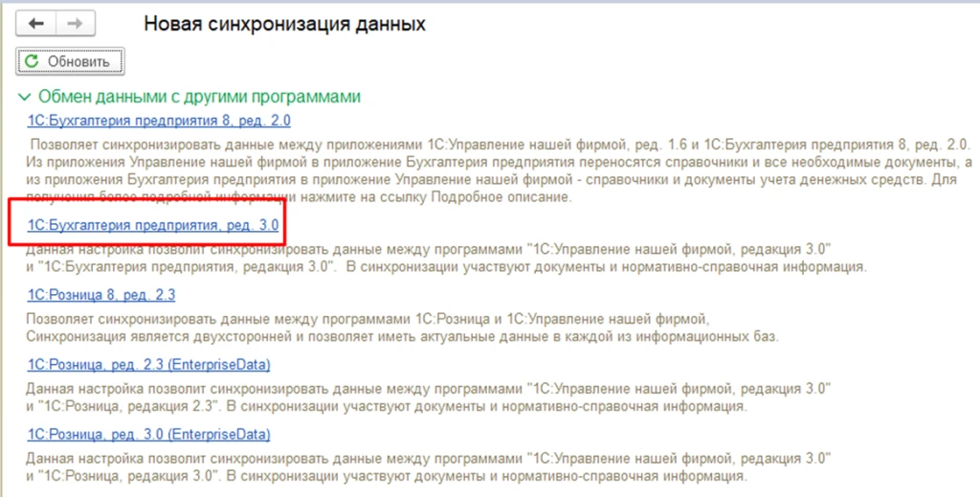Go forward with the right arrow button
Image resolution: width=980 pixels, height=497 pixels.
point(75,24)
